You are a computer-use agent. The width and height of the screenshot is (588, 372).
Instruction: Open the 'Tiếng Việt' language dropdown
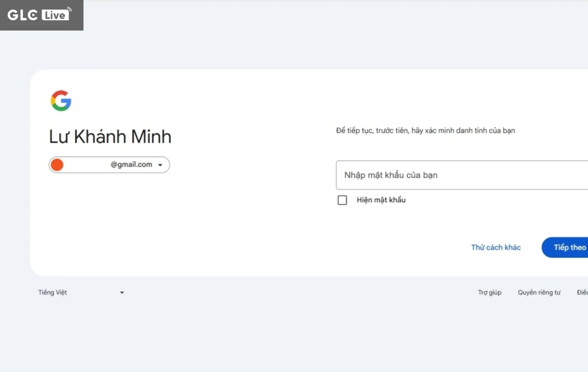click(x=82, y=293)
